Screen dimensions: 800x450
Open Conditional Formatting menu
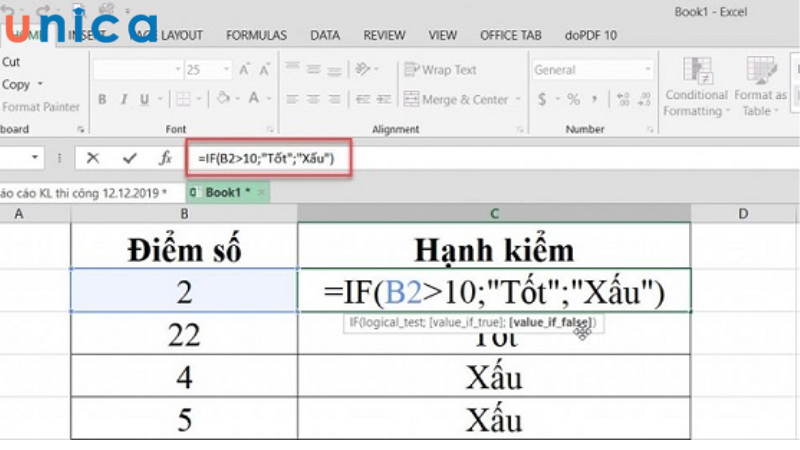pyautogui.click(x=696, y=87)
